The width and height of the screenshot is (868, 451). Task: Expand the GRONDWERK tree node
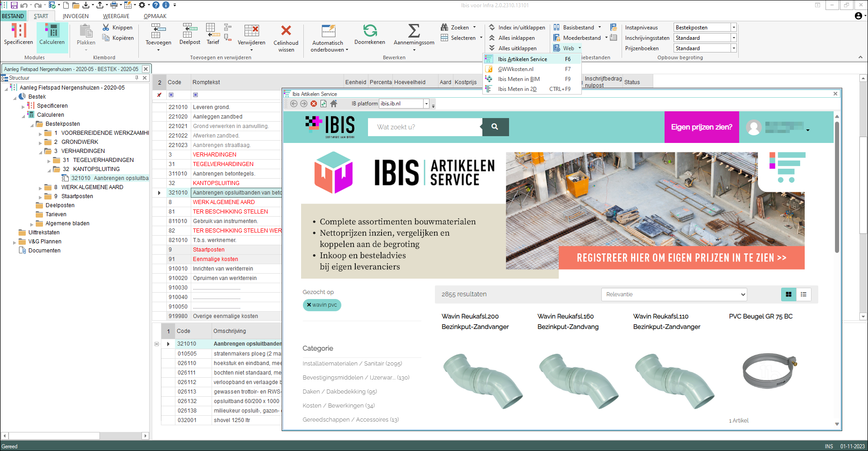41,142
